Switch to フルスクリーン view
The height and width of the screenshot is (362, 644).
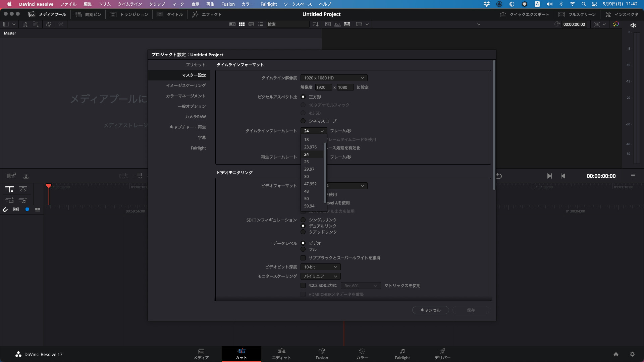[561, 14]
